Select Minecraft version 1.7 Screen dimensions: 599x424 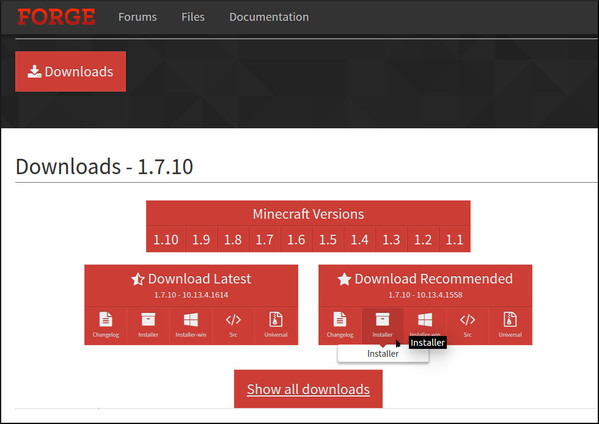point(264,240)
